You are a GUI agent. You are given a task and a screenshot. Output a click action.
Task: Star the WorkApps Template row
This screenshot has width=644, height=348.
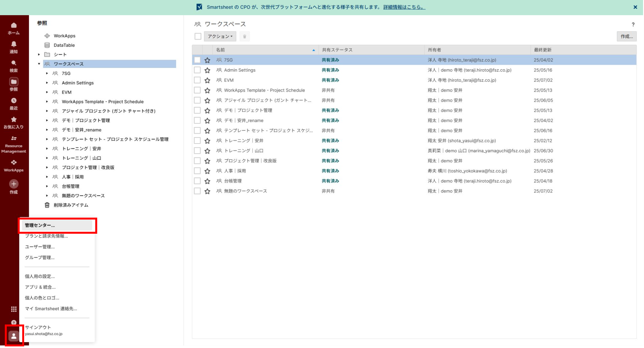coord(207,90)
